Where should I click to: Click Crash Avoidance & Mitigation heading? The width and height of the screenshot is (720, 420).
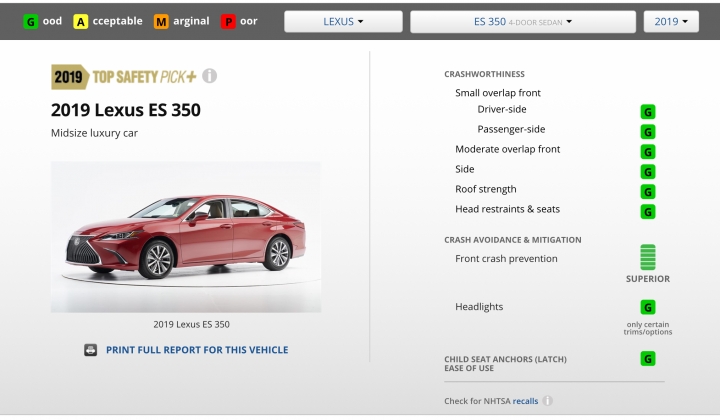[512, 240]
